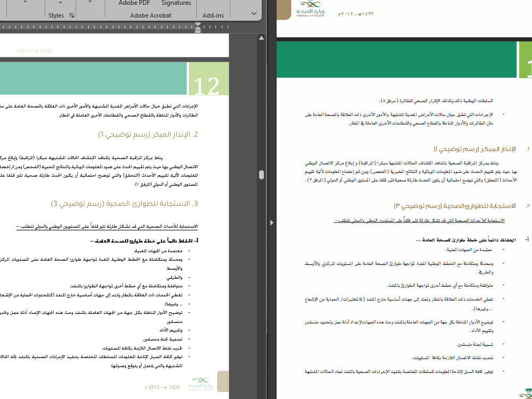Click the Word bold line 'أ- الحفاظ دائماً على خطة طوارئ'

[145, 241]
